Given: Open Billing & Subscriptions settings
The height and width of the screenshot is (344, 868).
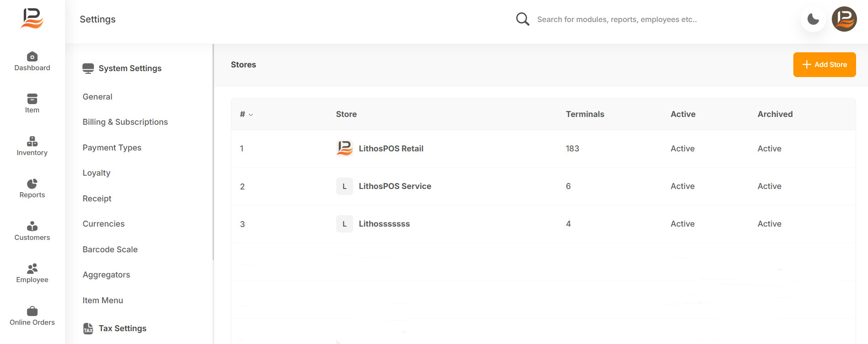Looking at the screenshot, I should (x=125, y=122).
